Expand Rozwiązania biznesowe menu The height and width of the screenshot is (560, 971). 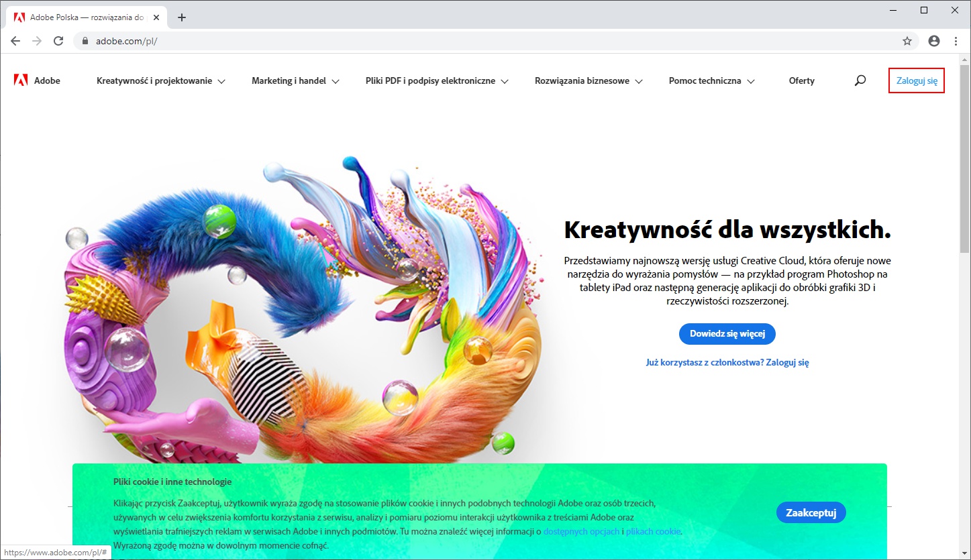[x=589, y=80]
